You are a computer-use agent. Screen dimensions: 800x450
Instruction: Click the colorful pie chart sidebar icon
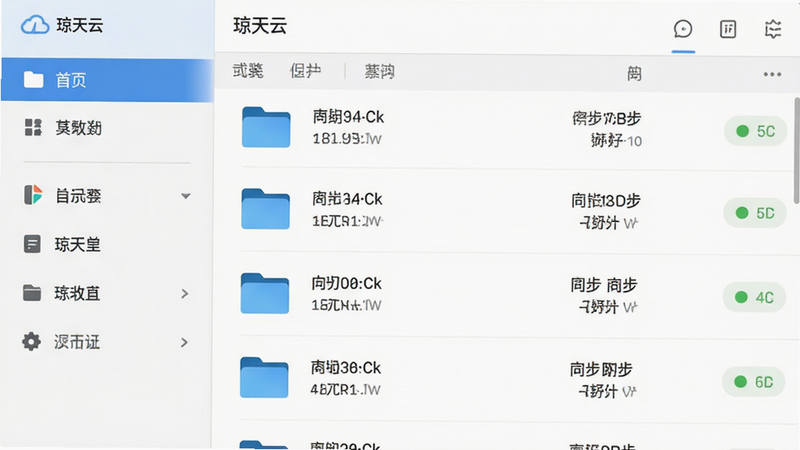point(33,195)
